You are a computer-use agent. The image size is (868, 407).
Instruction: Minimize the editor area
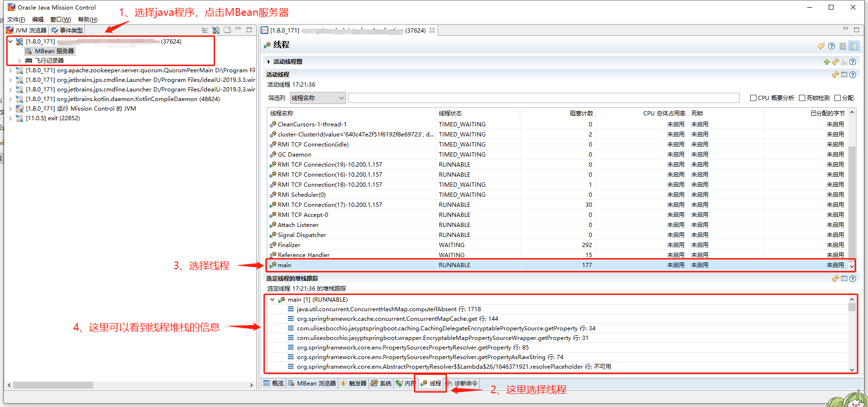[845, 29]
